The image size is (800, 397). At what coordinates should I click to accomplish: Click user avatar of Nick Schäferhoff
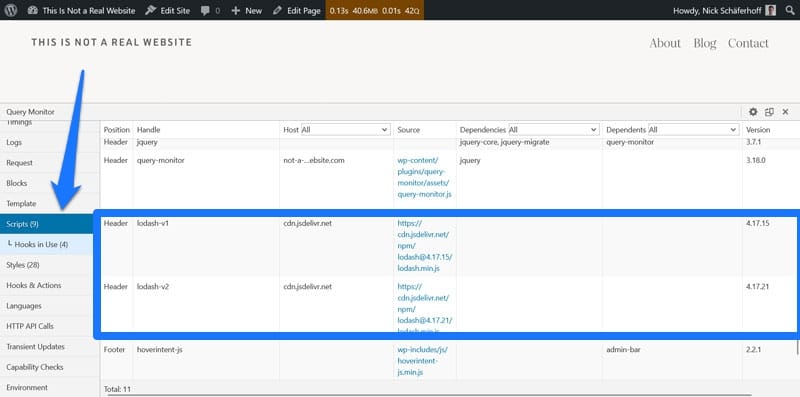770,10
